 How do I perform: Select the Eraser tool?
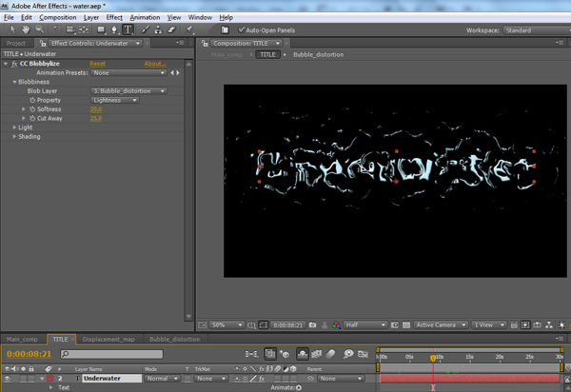point(171,29)
